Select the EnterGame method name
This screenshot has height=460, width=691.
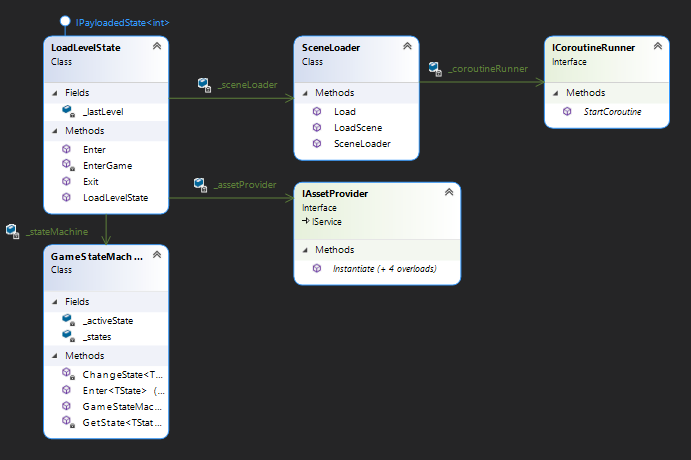[108, 166]
